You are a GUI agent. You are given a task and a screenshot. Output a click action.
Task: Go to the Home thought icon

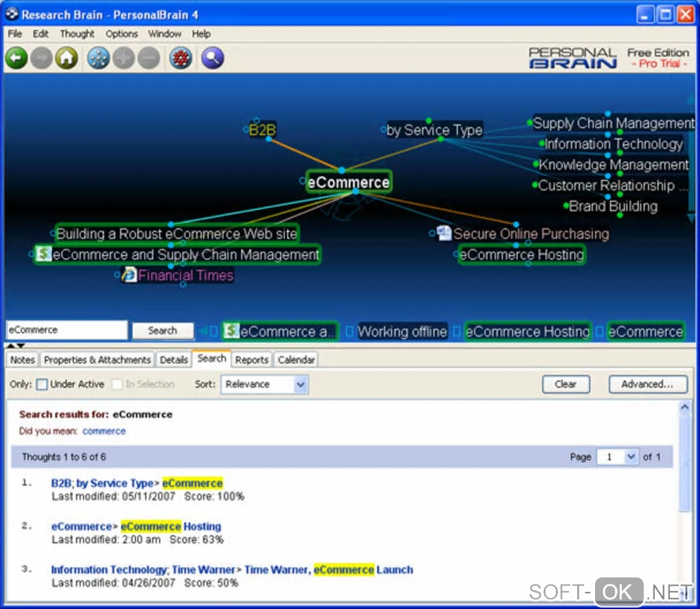coord(67,58)
